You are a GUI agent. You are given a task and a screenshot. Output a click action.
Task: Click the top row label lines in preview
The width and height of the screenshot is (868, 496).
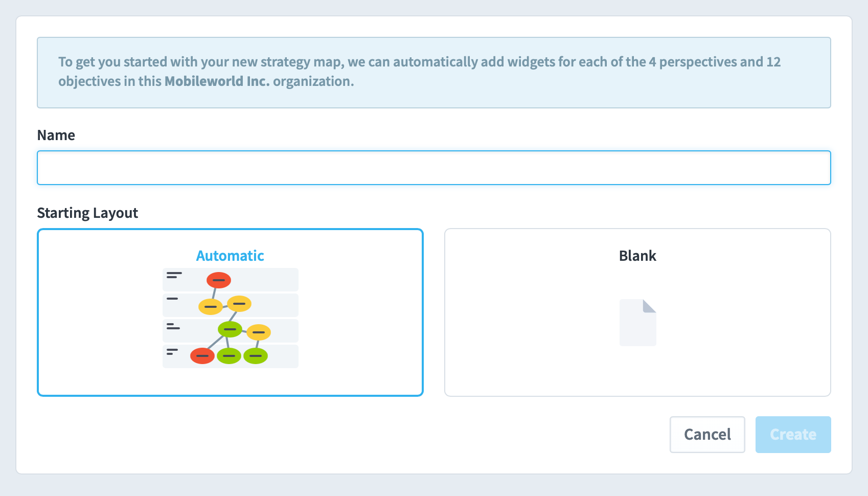(174, 275)
